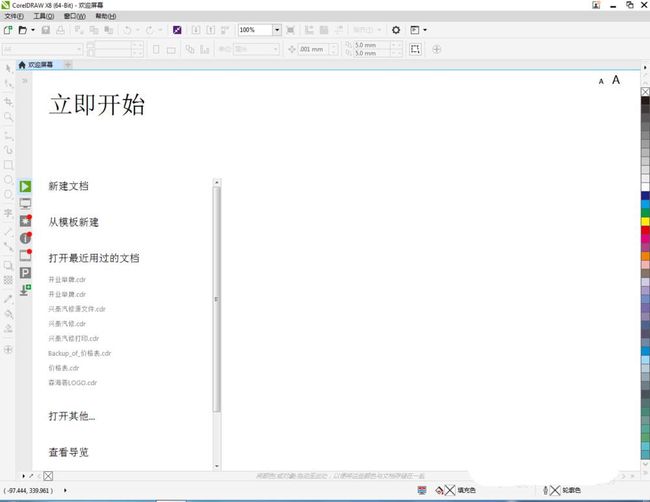Expand the welcome sidebar chevron
The width and height of the screenshot is (650, 502).
point(25,81)
